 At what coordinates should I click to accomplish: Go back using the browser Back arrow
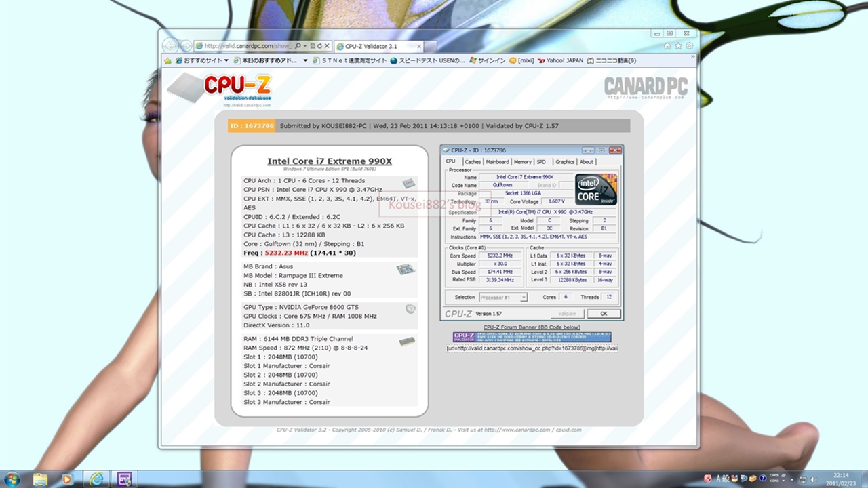pyautogui.click(x=170, y=46)
